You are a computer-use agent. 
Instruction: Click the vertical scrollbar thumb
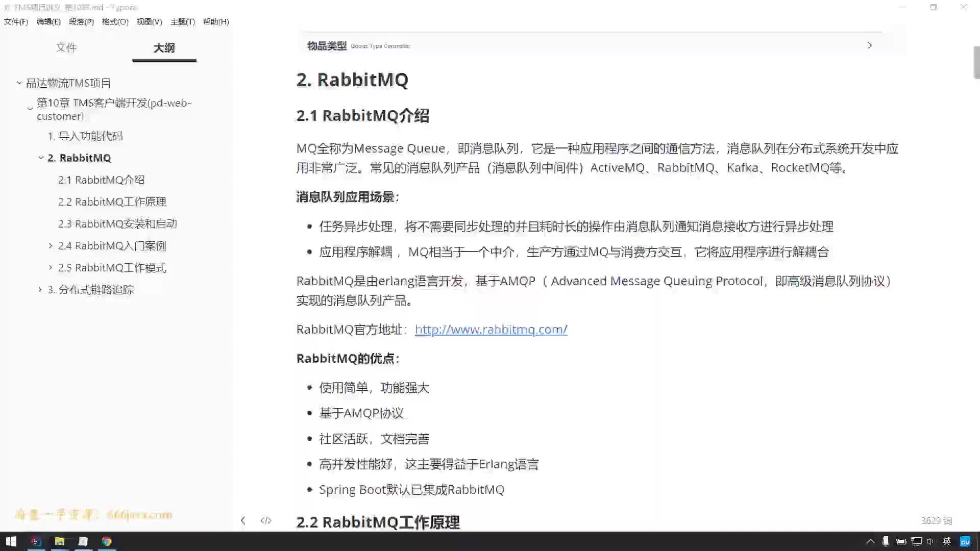click(976, 62)
